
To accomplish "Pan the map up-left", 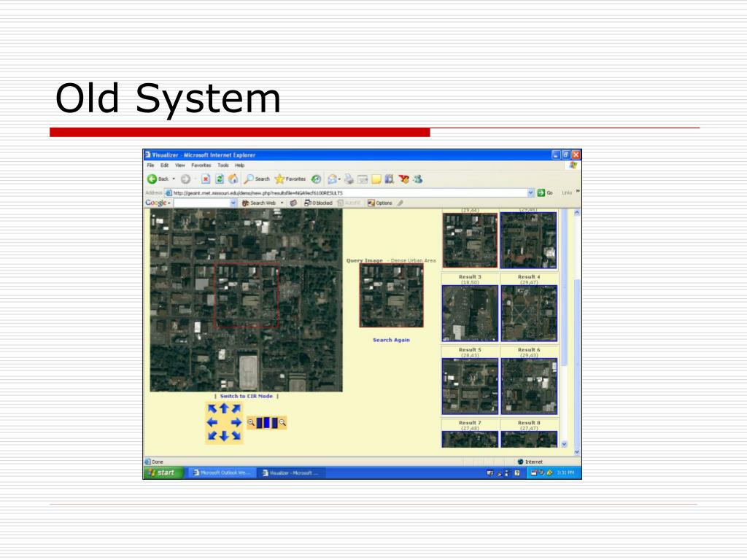I will (x=212, y=408).
